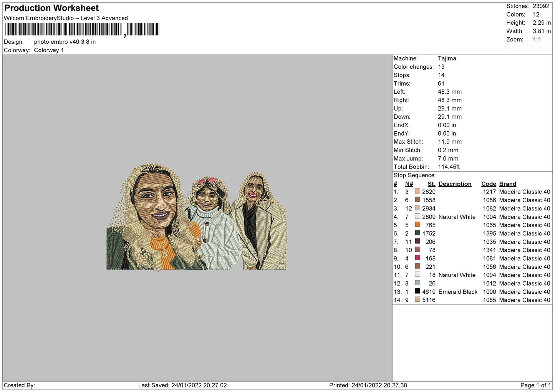Click the Trims value 61
Viewport: 555px width, 392px height.
(x=441, y=84)
